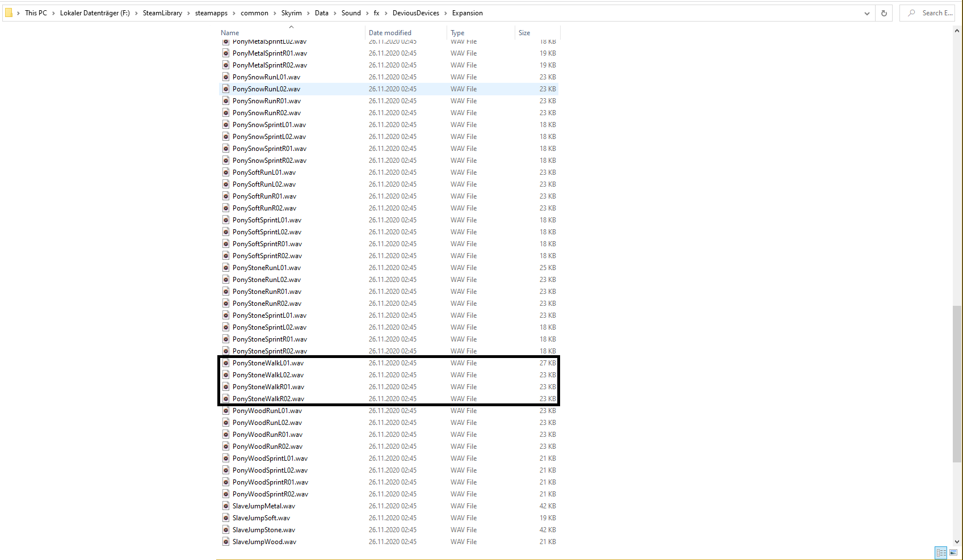The image size is (963, 560).
Task: Select file icon of PonySoftSprintR02.wav
Action: point(226,256)
